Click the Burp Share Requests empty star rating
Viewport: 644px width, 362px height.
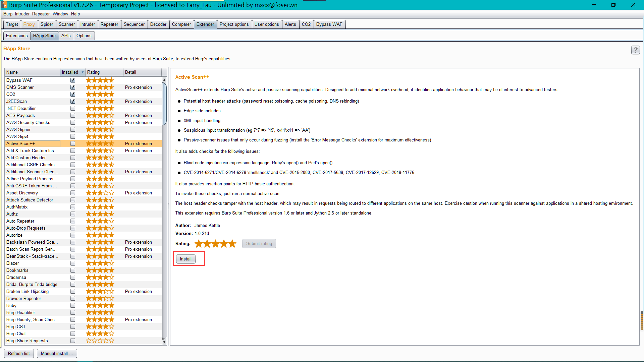[x=100, y=341]
